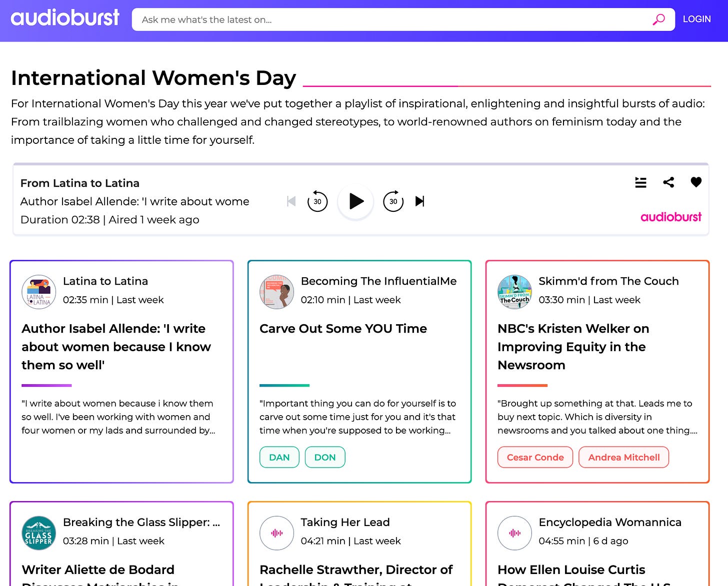Open the 'Encyclopedia Womannica' show name
Viewport: 728px width, 586px height.
pyautogui.click(x=610, y=522)
